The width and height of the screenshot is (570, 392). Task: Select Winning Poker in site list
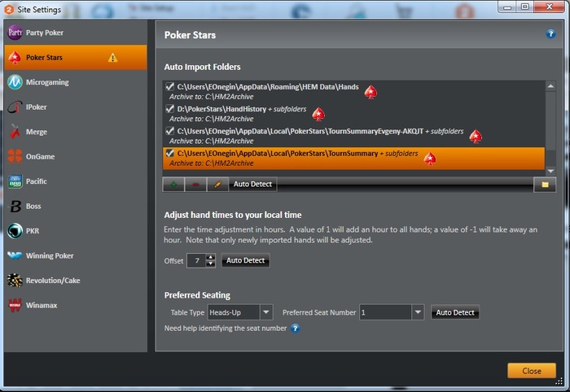point(75,255)
